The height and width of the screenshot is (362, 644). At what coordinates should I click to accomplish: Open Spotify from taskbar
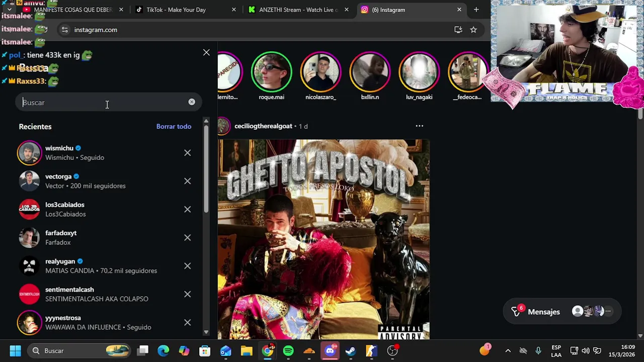pyautogui.click(x=288, y=351)
